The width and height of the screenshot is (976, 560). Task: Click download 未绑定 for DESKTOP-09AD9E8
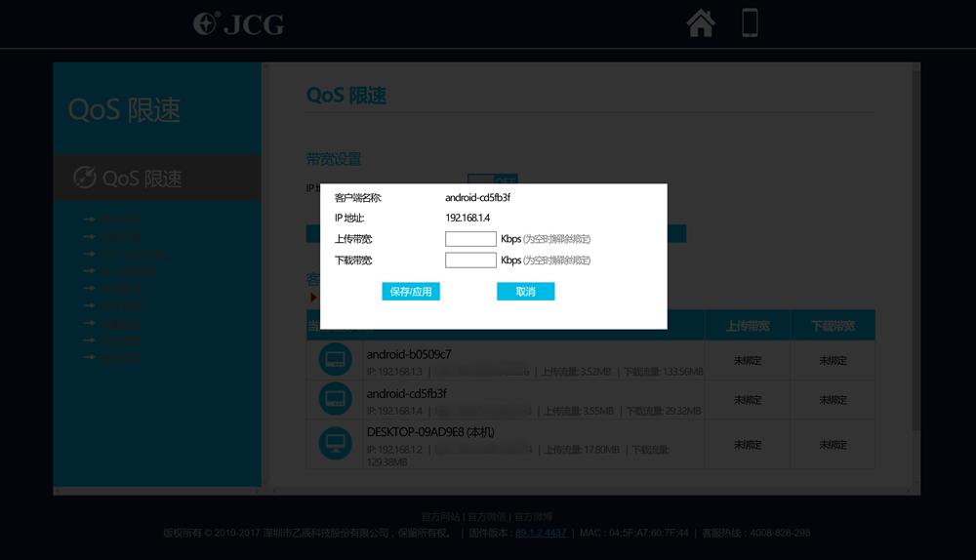coord(833,444)
